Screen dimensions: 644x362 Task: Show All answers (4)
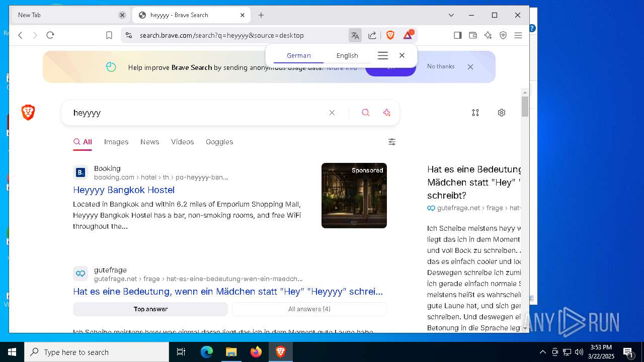[309, 309]
